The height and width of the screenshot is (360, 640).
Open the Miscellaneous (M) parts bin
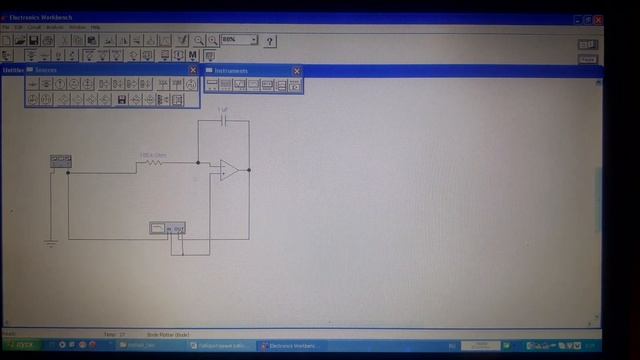(x=193, y=55)
